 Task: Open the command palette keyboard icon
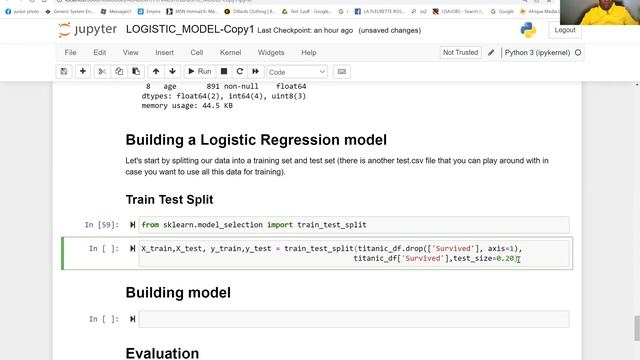[342, 71]
